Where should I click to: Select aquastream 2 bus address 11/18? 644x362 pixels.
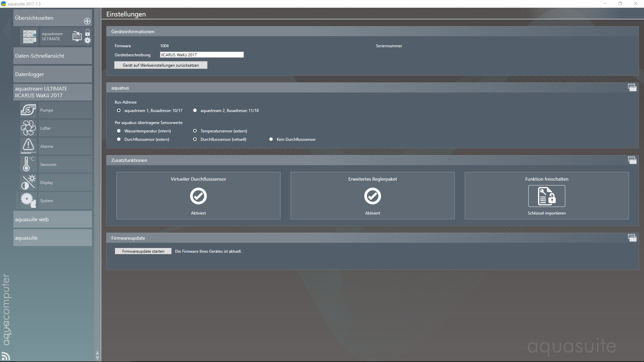tap(195, 110)
